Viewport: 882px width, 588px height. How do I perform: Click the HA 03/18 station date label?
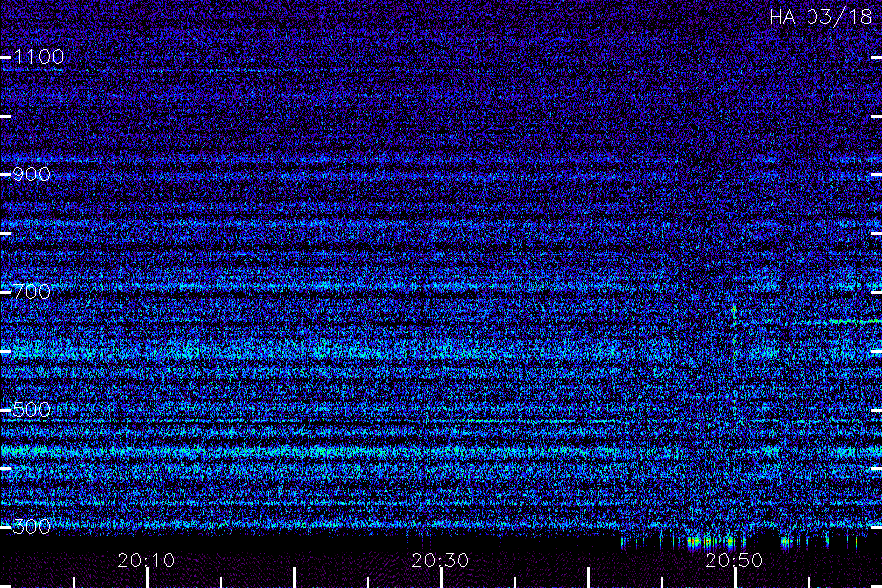[821, 17]
